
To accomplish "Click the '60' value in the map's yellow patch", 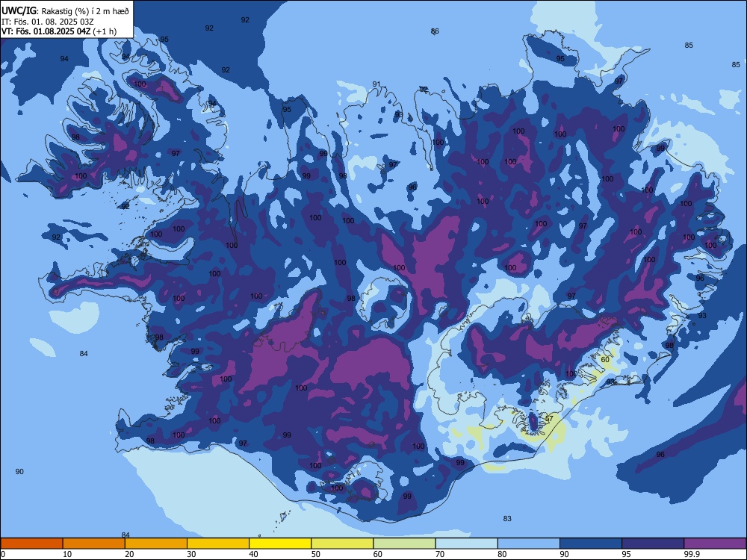I will (x=605, y=360).
